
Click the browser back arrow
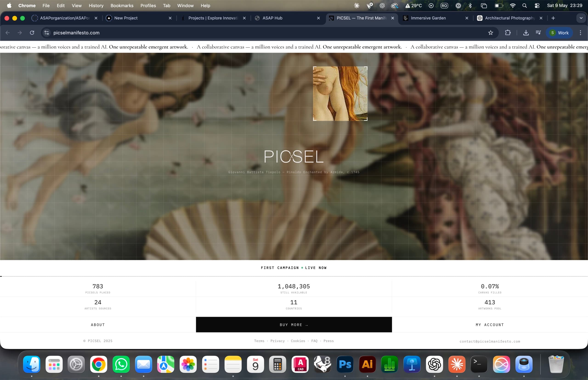click(x=8, y=33)
